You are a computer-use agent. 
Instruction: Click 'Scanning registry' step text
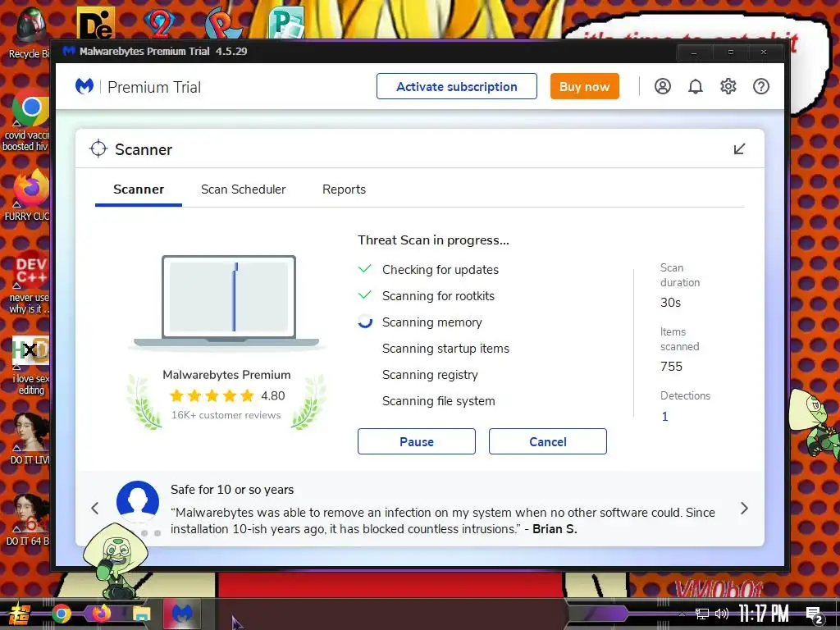pos(430,374)
